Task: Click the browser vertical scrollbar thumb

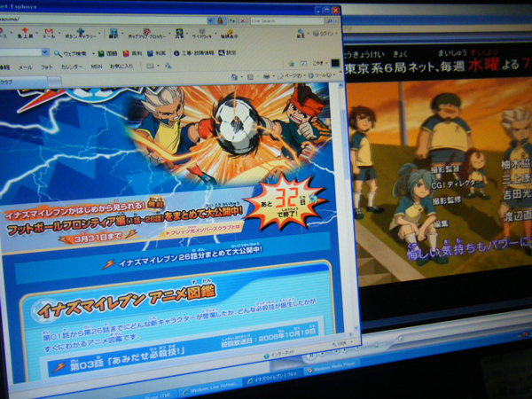Action: tap(346, 146)
